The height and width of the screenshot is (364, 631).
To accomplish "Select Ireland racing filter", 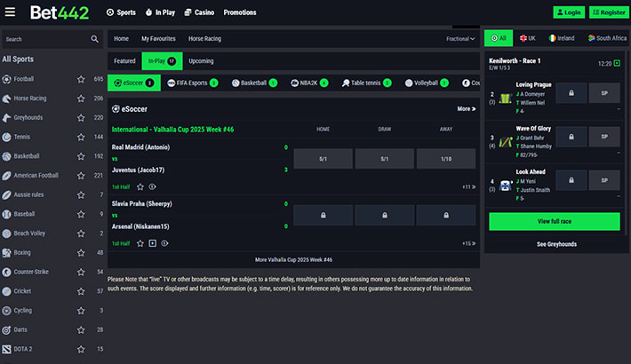I will pos(562,38).
